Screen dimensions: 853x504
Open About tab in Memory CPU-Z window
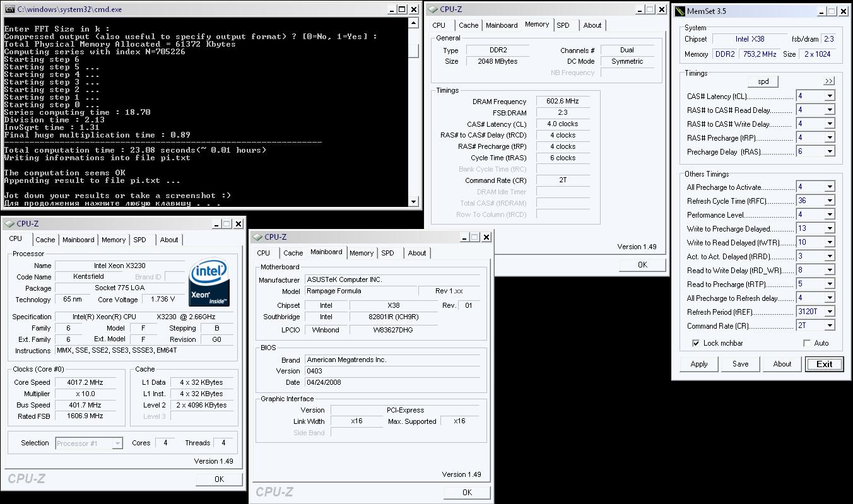tap(592, 25)
